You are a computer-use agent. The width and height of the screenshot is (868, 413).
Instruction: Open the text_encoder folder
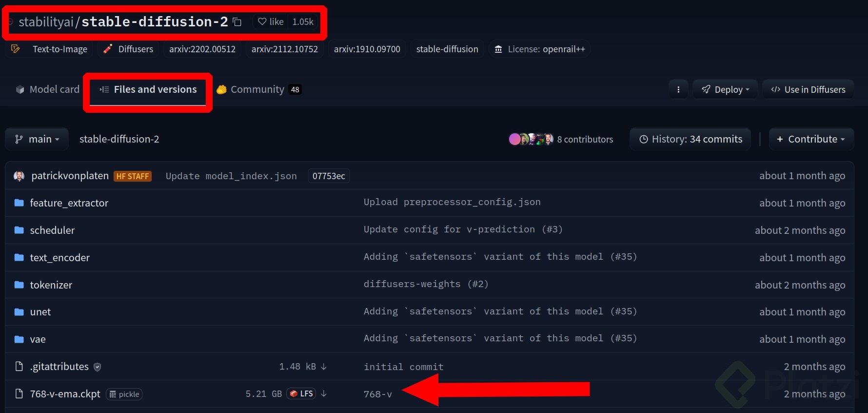click(60, 258)
